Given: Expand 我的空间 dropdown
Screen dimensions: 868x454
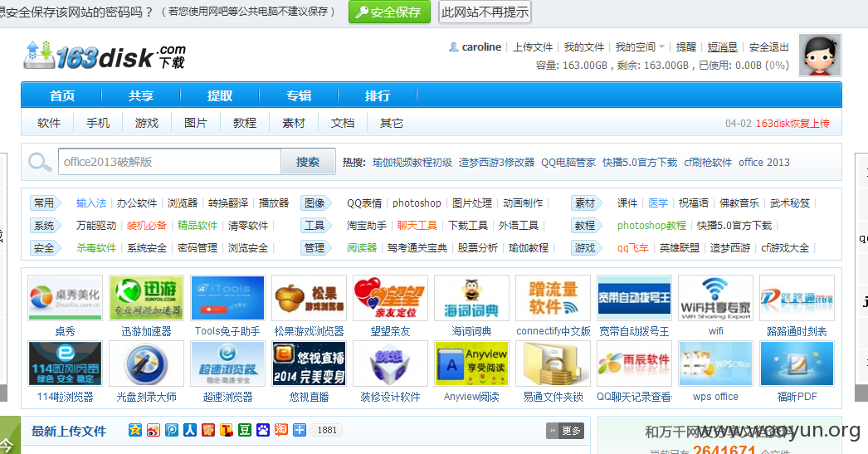Looking at the screenshot, I should (x=640, y=47).
